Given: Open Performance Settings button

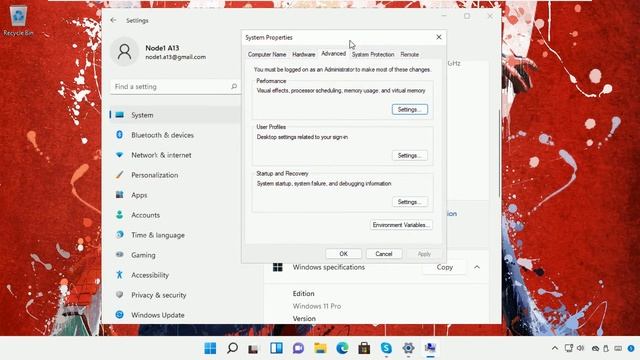Looking at the screenshot, I should (x=410, y=109).
